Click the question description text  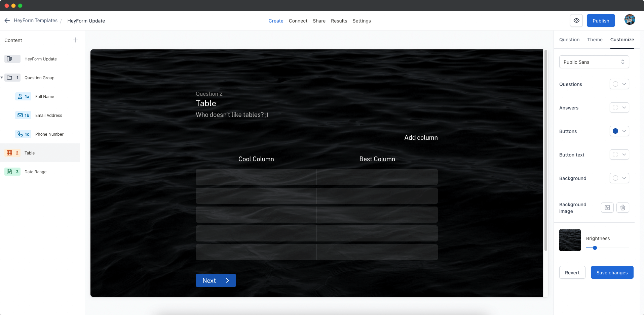click(232, 115)
